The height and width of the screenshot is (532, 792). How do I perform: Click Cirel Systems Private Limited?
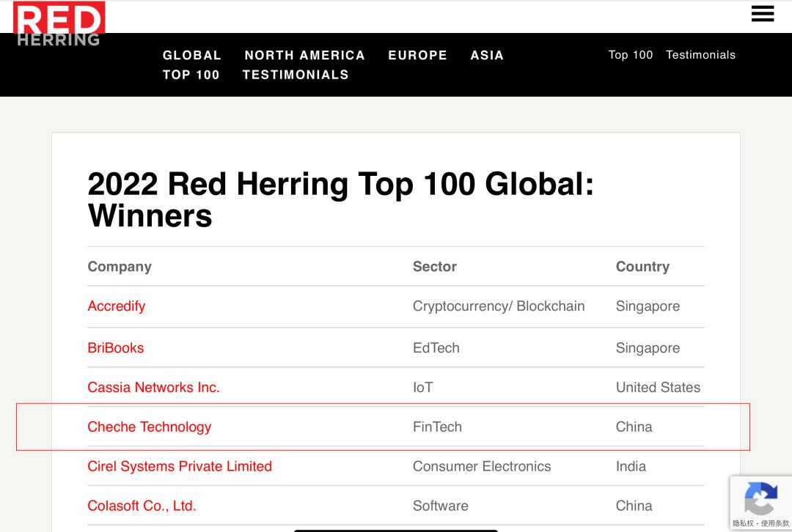pyautogui.click(x=179, y=466)
